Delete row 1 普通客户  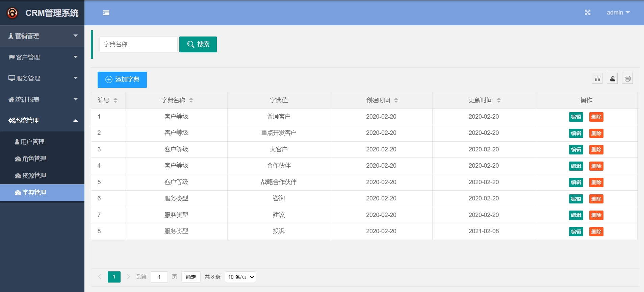point(596,117)
